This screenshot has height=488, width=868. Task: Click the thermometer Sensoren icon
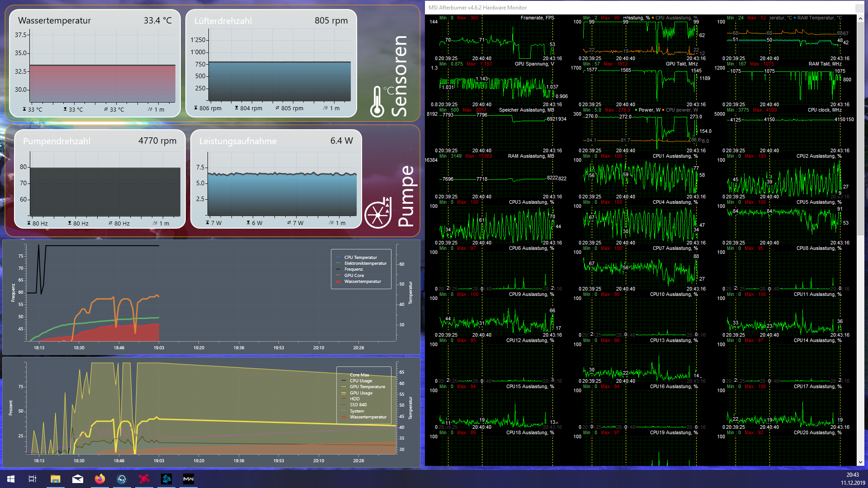click(377, 101)
